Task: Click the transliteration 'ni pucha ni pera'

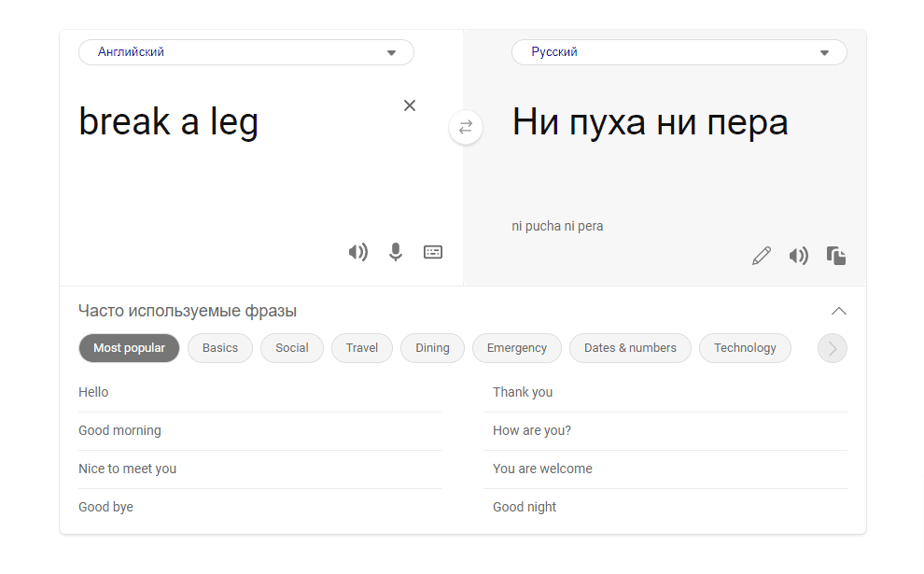Action: pyautogui.click(x=557, y=226)
